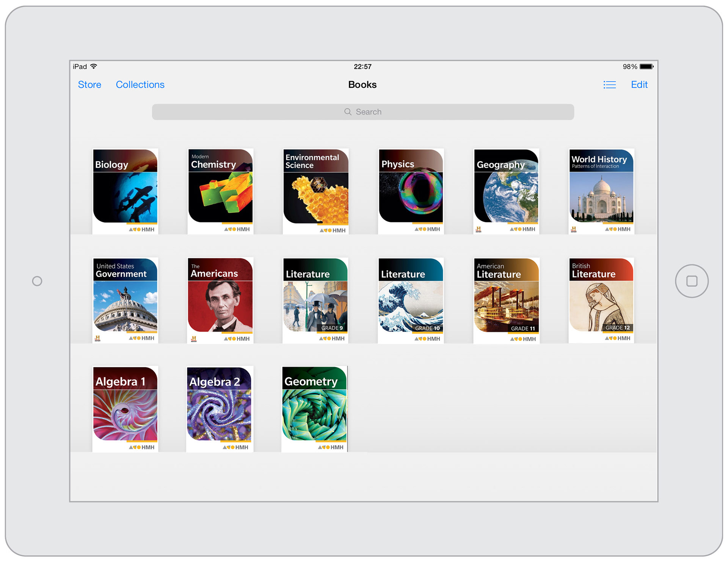Open The Americans book
Screen dimensions: 728x562
pyautogui.click(x=220, y=301)
